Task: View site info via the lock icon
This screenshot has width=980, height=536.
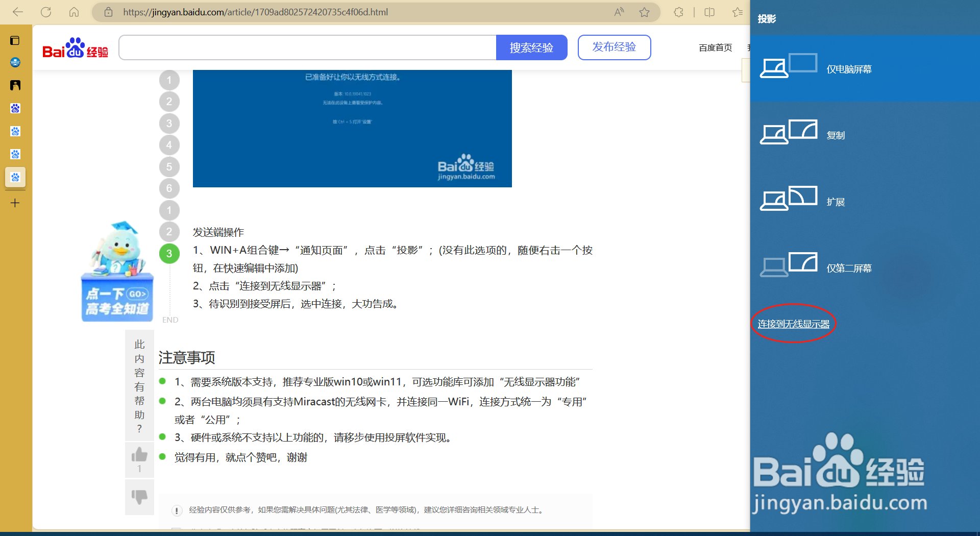Action: (x=108, y=12)
